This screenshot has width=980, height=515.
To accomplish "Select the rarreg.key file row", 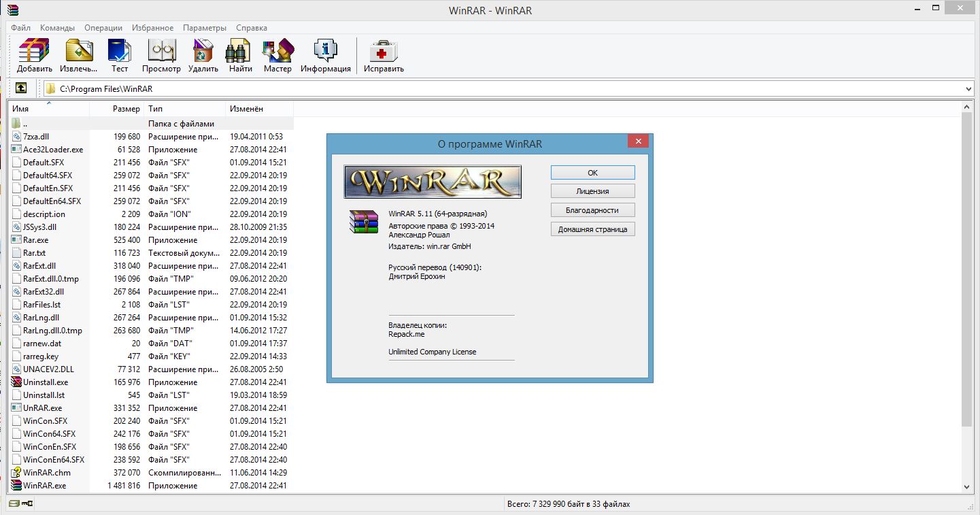I will [x=151, y=356].
